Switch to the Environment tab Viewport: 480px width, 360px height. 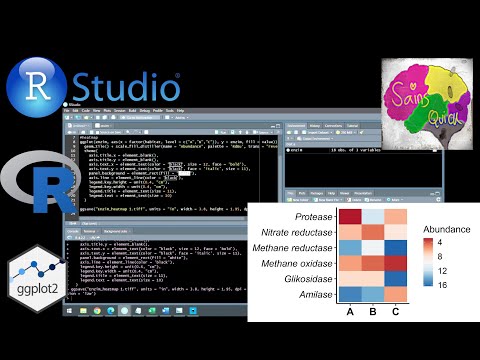click(x=296, y=126)
